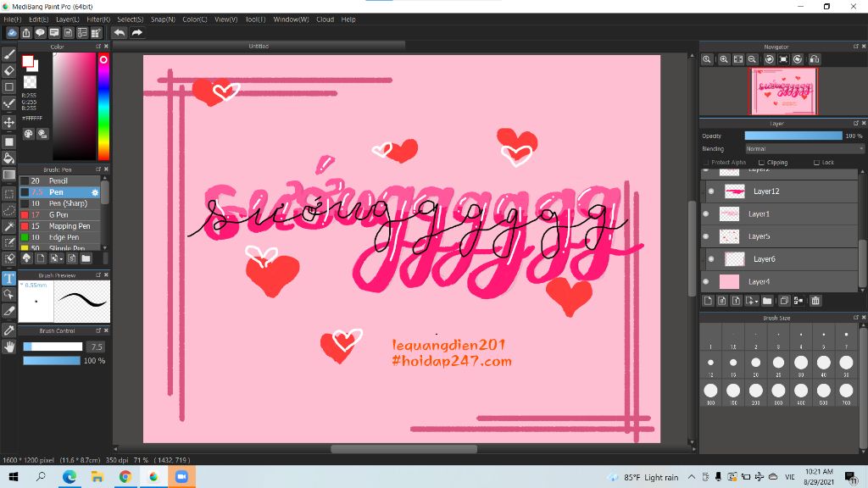Zoom out using Navigator zoom-out icon

pyautogui.click(x=753, y=59)
